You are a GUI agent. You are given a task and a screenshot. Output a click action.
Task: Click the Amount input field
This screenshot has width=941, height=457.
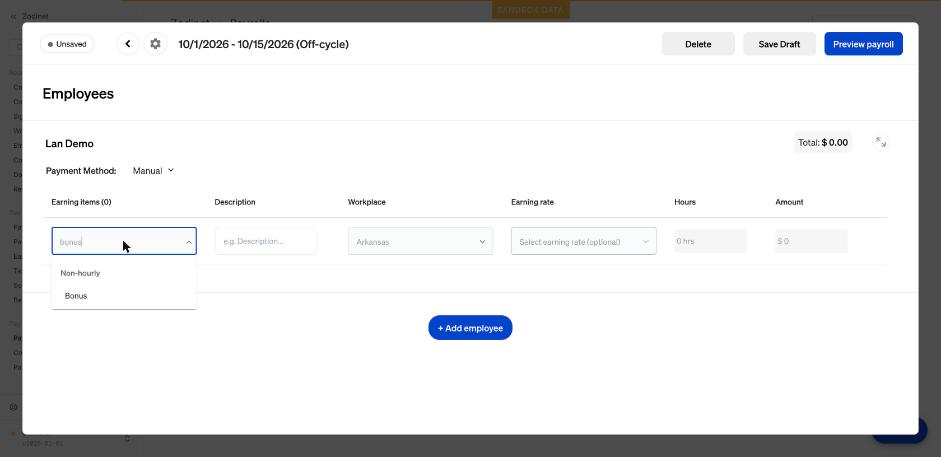(x=811, y=241)
